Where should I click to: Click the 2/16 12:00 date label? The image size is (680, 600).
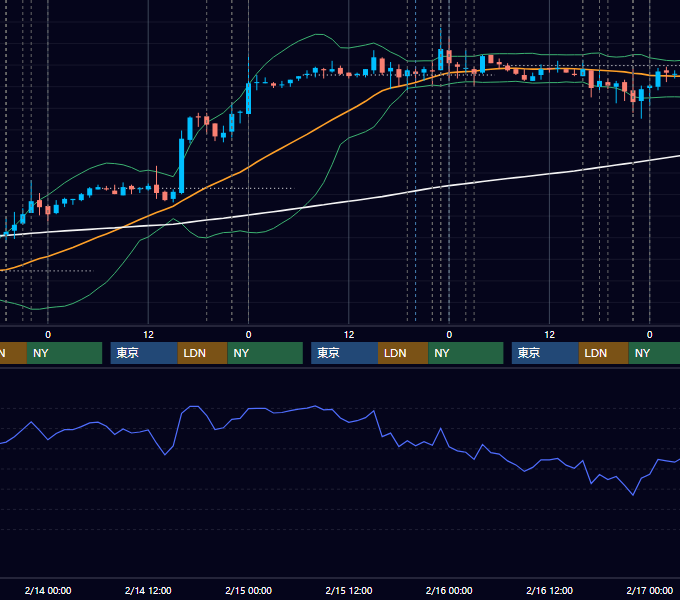[549, 590]
